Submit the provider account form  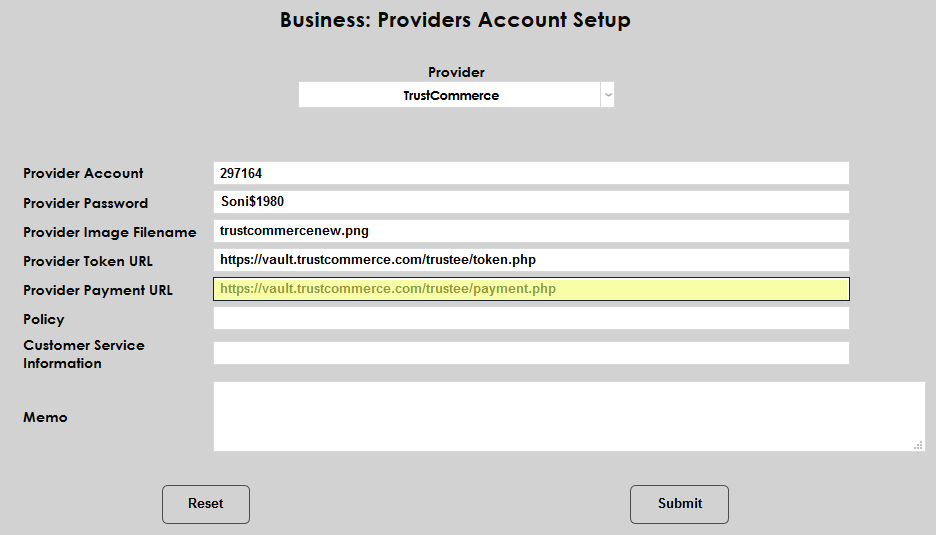(x=679, y=504)
